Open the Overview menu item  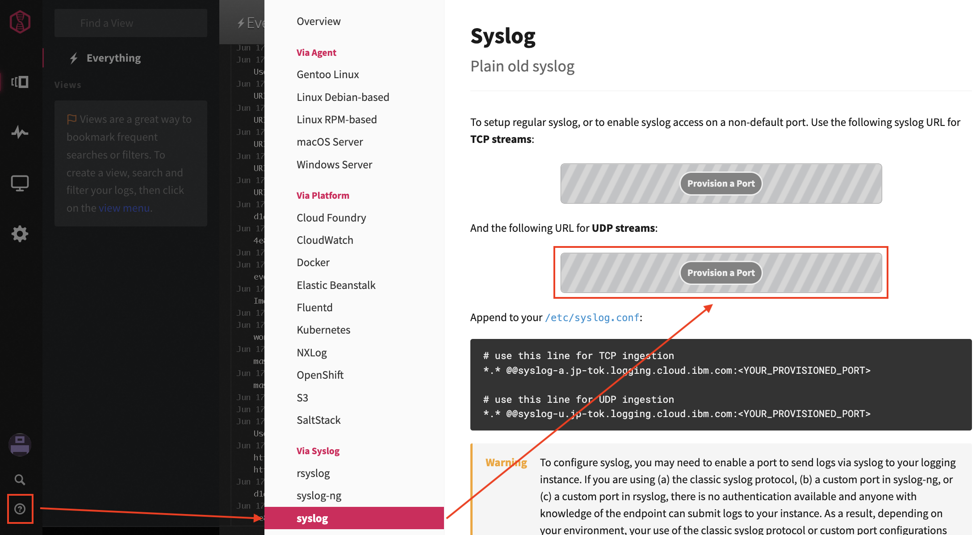318,21
